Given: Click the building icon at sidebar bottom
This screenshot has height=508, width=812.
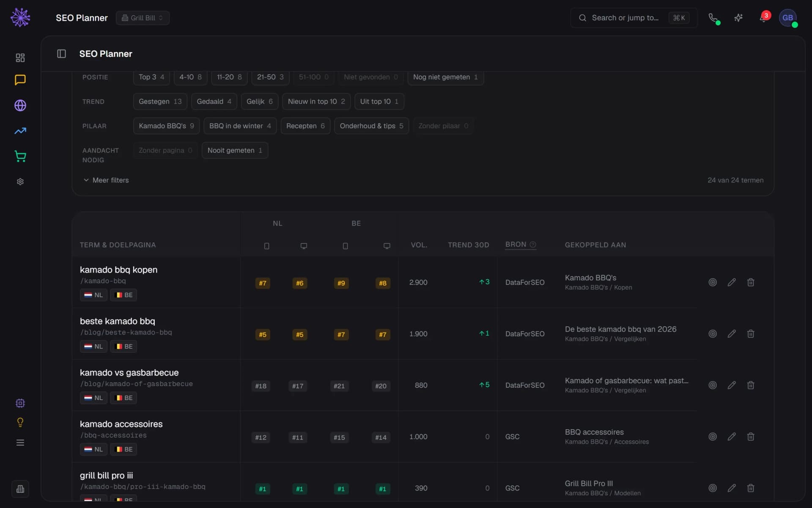Looking at the screenshot, I should click(20, 489).
